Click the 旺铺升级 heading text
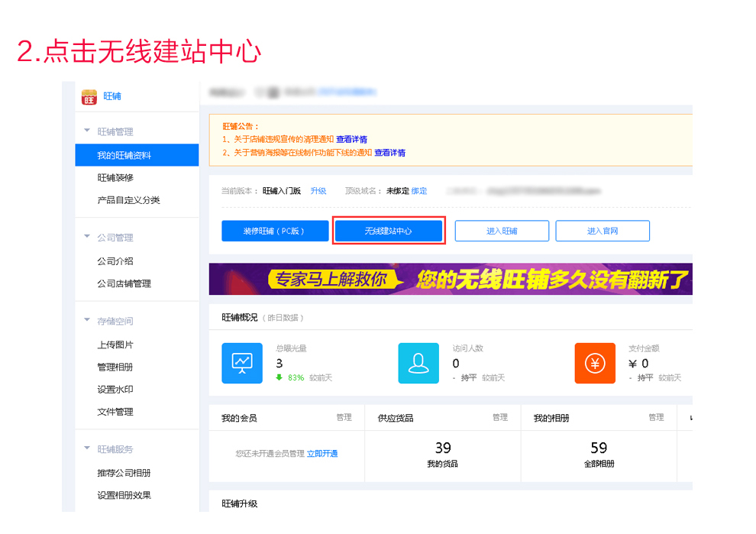Image resolution: width=756 pixels, height=534 pixels. pyautogui.click(x=240, y=503)
